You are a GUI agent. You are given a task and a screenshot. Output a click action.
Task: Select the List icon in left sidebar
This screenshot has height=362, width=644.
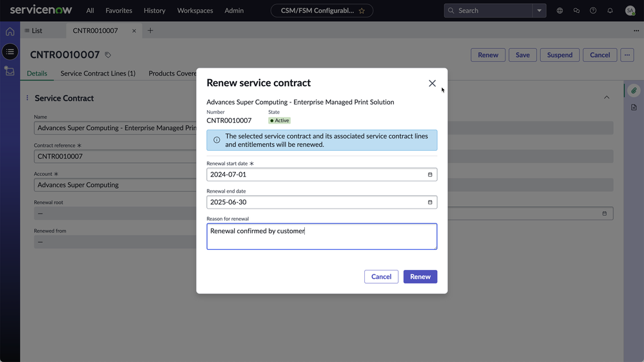point(10,52)
